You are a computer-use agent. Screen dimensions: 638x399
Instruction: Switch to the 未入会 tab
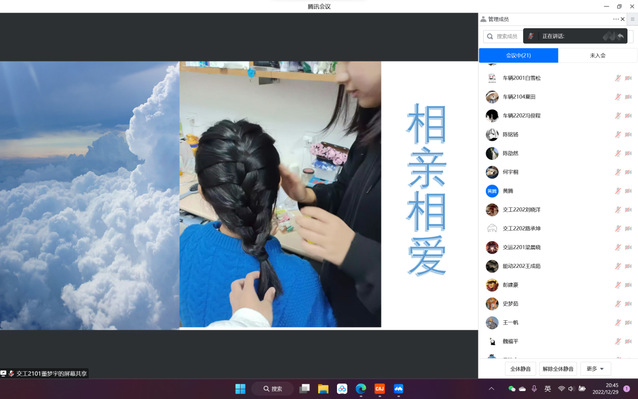[597, 55]
